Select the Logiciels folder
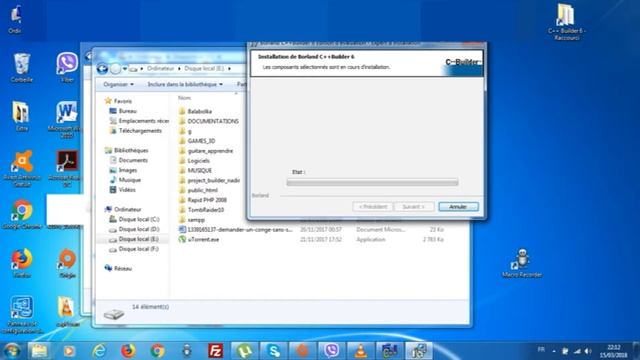The width and height of the screenshot is (640, 360). pyautogui.click(x=194, y=160)
